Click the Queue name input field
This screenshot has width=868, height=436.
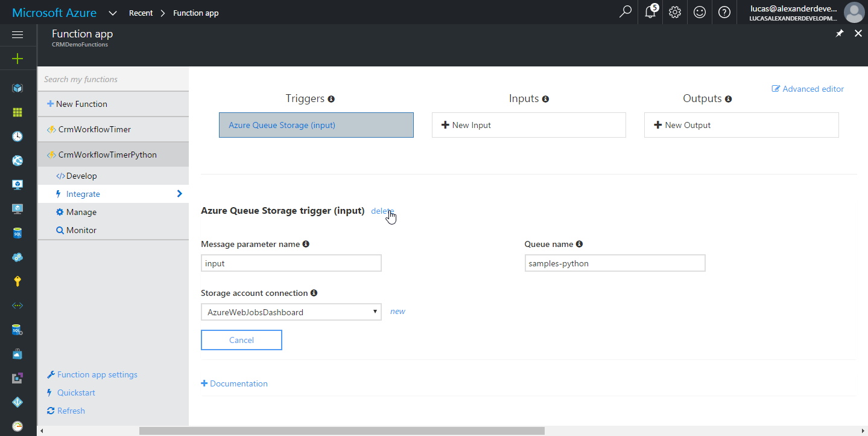(615, 263)
